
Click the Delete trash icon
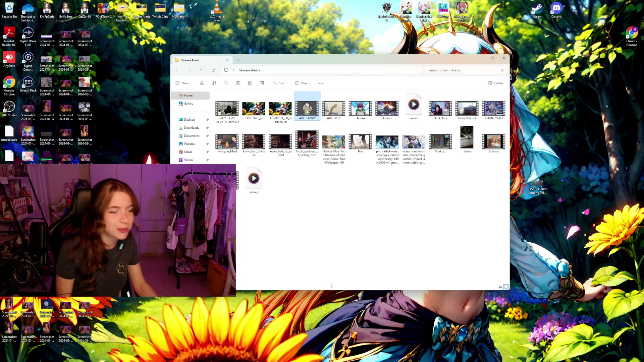[x=262, y=83]
